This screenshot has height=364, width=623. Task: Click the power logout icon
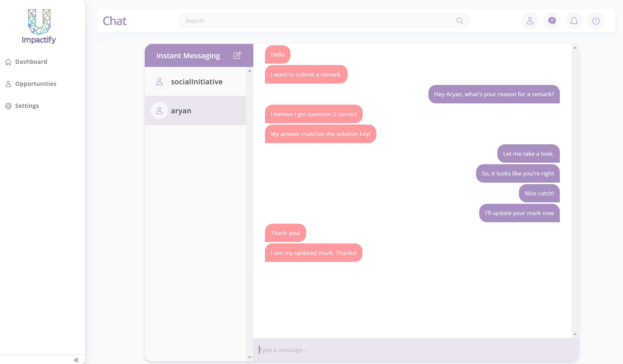click(x=596, y=21)
